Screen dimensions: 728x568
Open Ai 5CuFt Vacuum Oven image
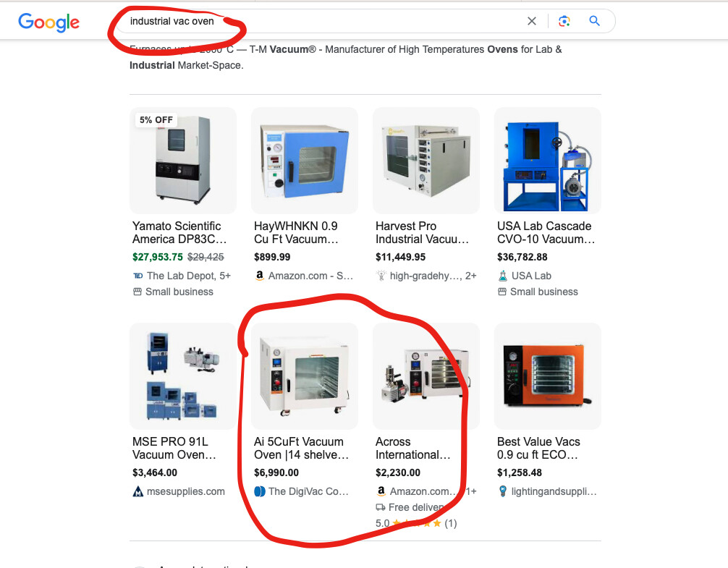point(305,376)
